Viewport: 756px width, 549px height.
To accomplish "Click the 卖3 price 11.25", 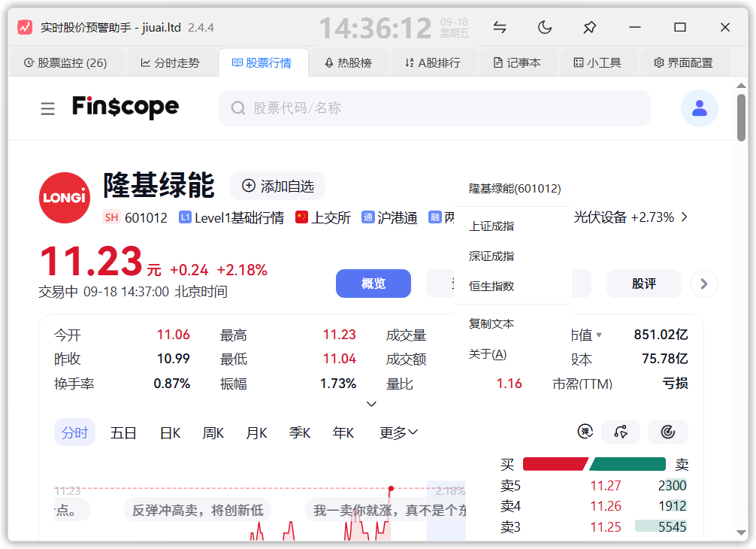I will click(606, 526).
